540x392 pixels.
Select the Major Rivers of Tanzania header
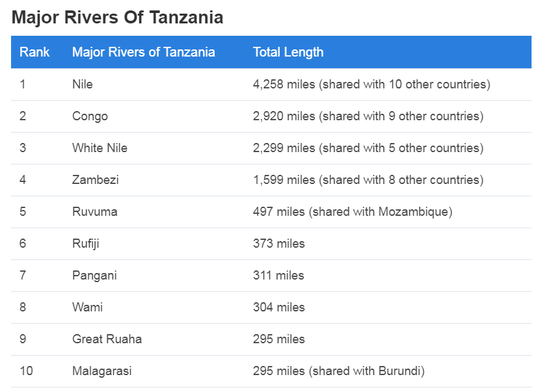[144, 52]
